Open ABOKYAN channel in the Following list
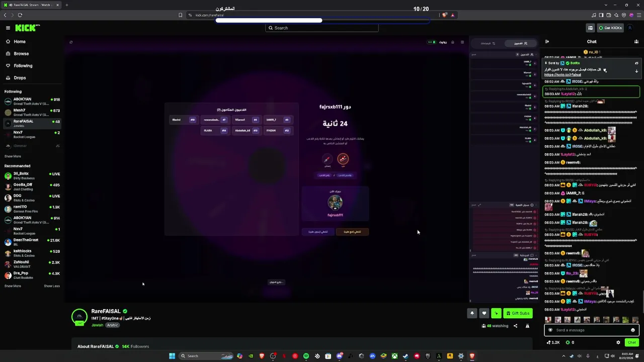 coord(32,101)
